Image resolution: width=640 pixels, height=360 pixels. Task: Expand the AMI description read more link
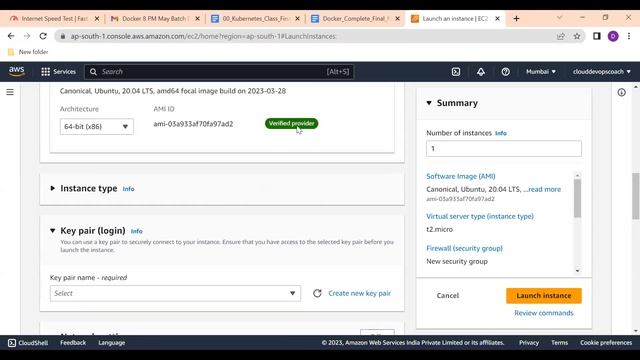544,189
